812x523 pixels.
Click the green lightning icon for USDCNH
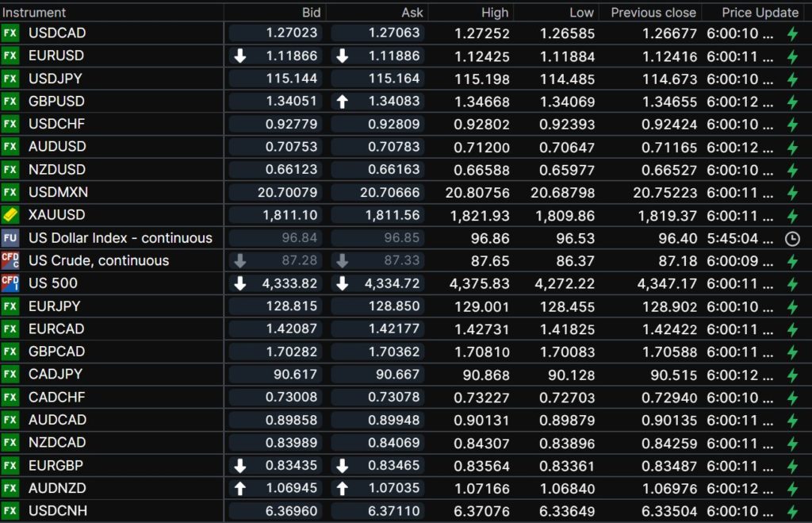791,511
